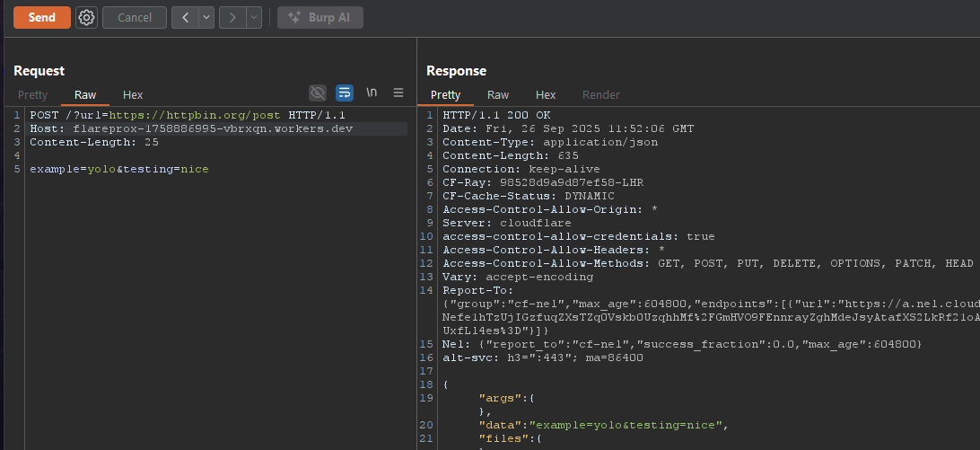Open Burp AI
Viewport: 980px width, 450px height.
320,17
